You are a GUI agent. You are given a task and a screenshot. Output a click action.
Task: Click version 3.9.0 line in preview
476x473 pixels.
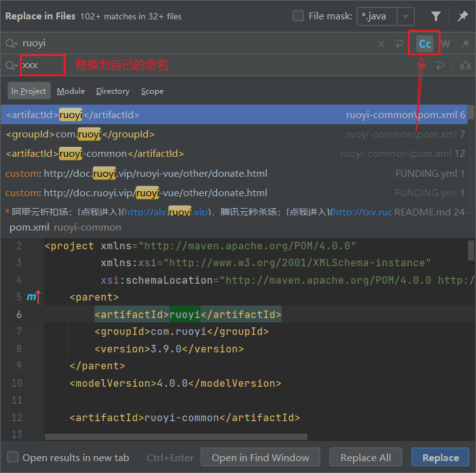point(169,349)
